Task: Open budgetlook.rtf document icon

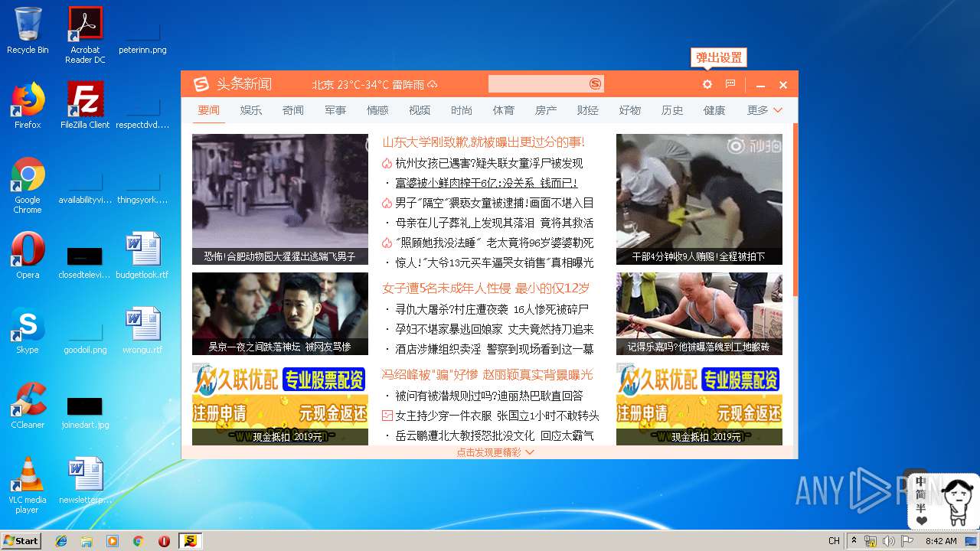Action: pyautogui.click(x=142, y=249)
